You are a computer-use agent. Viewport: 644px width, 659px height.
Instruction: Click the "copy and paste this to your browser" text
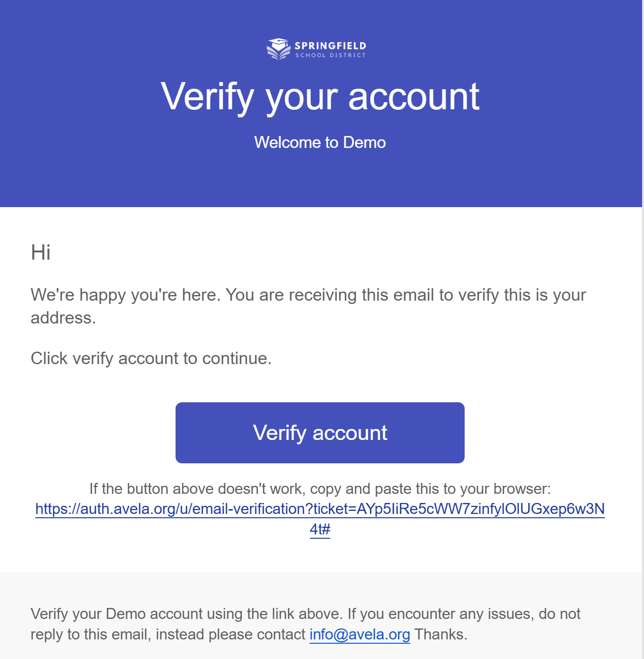pyautogui.click(x=430, y=489)
